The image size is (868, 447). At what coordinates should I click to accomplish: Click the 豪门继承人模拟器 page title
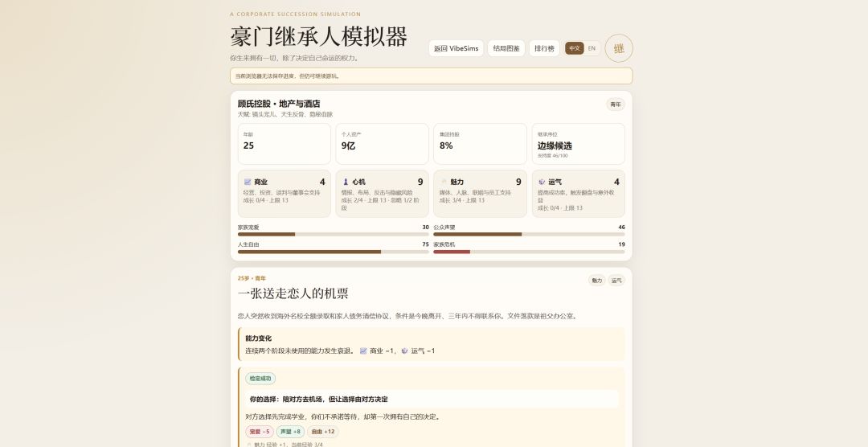(x=318, y=37)
